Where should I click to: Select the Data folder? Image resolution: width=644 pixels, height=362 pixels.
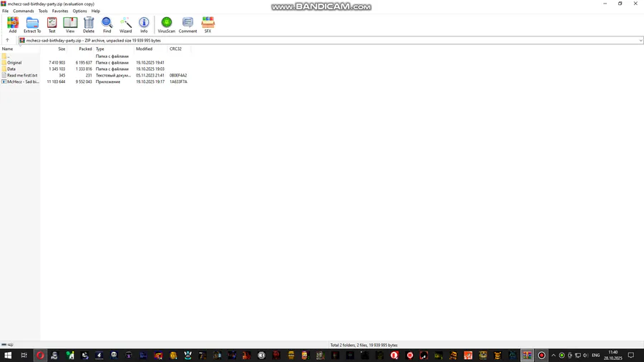pyautogui.click(x=94, y=69)
